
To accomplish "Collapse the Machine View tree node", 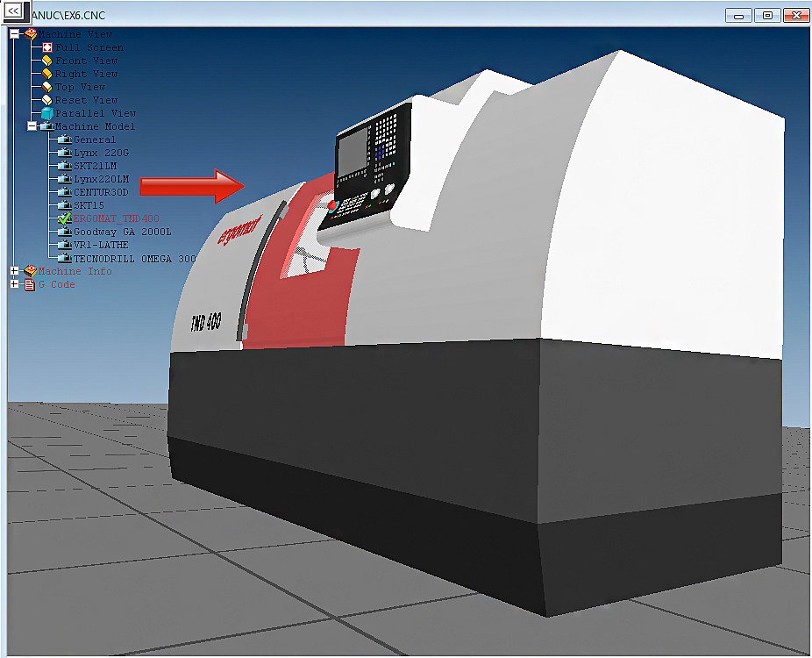I will [x=14, y=34].
